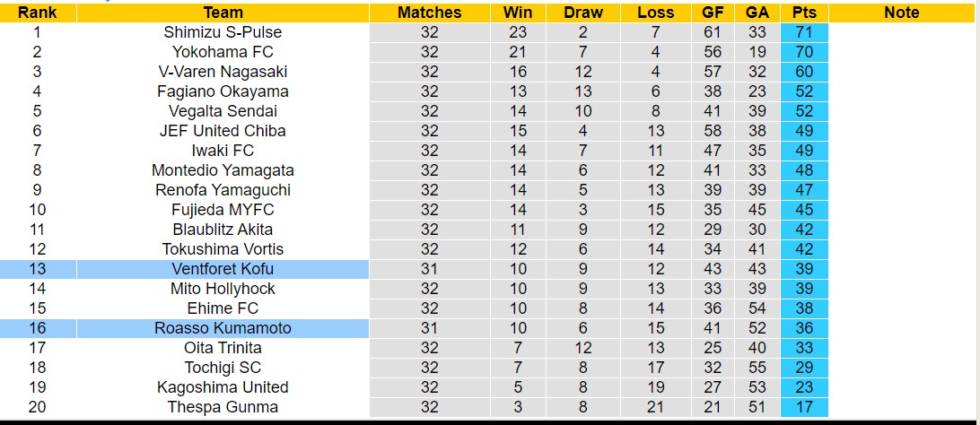Viewport: 980px width, 425px height.
Task: Click the Draw column header
Action: [x=583, y=13]
